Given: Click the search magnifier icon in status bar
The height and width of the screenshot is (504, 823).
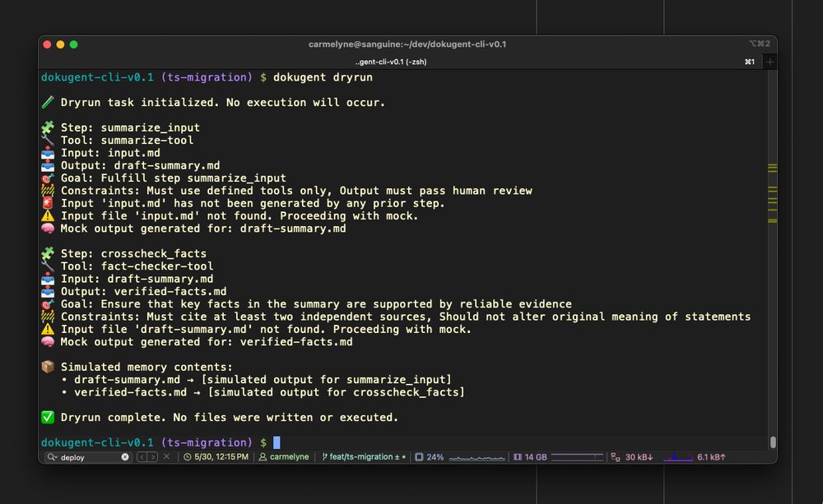Looking at the screenshot, I should click(x=52, y=457).
